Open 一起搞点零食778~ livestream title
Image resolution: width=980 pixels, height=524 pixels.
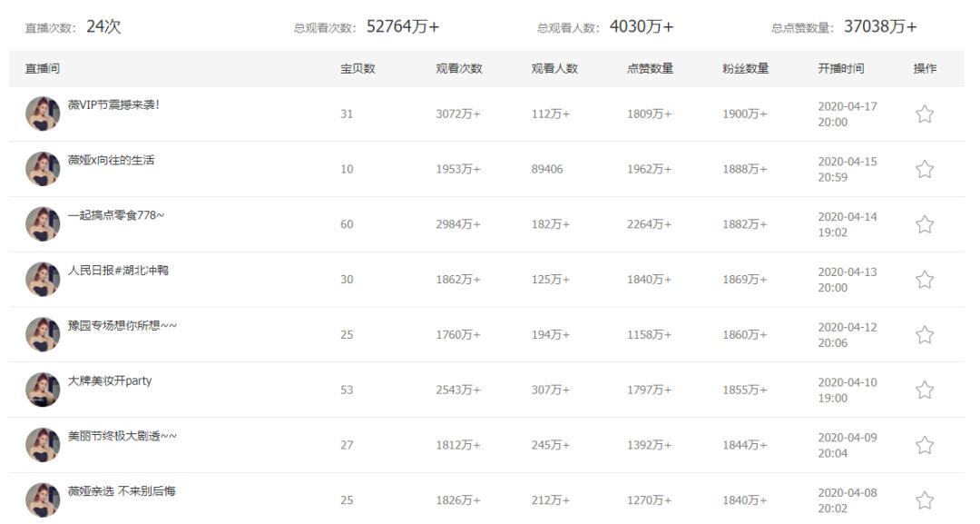tap(116, 215)
